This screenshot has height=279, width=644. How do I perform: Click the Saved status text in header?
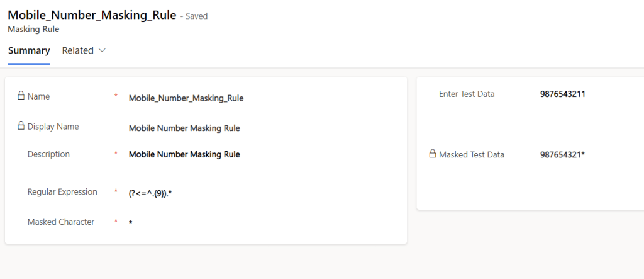pyautogui.click(x=196, y=16)
